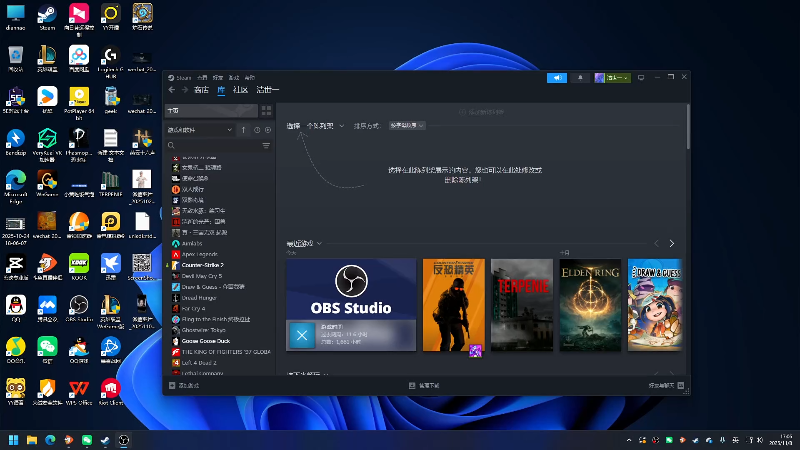The height and width of the screenshot is (450, 800).
Task: Click the add shelf link at top
Action: coord(481,112)
